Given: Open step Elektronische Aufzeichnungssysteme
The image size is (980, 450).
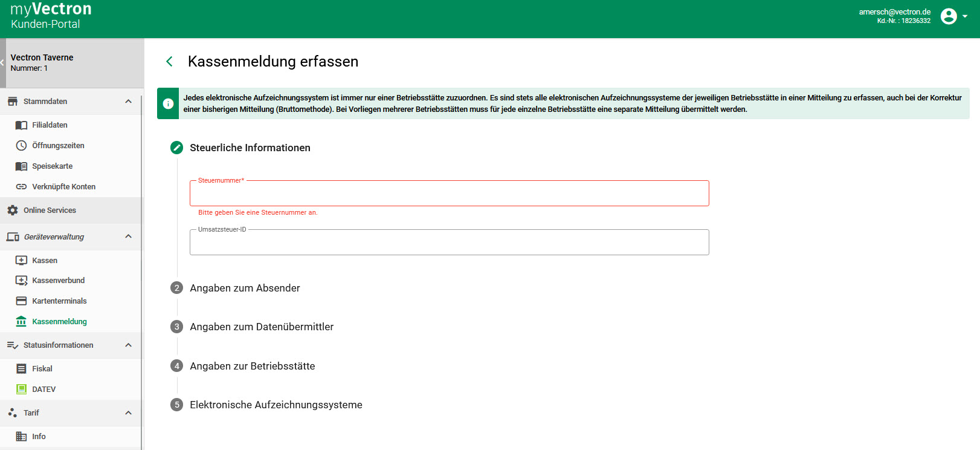Looking at the screenshot, I should (276, 405).
